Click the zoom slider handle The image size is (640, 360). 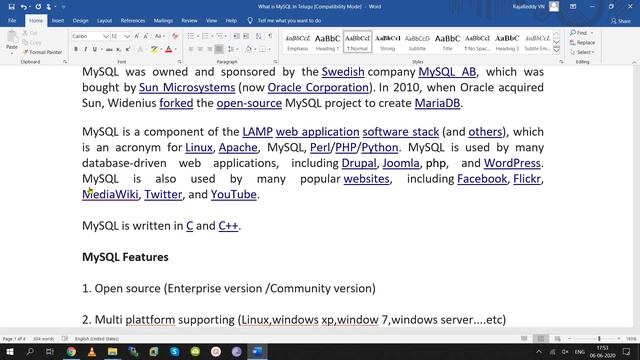(x=599, y=339)
